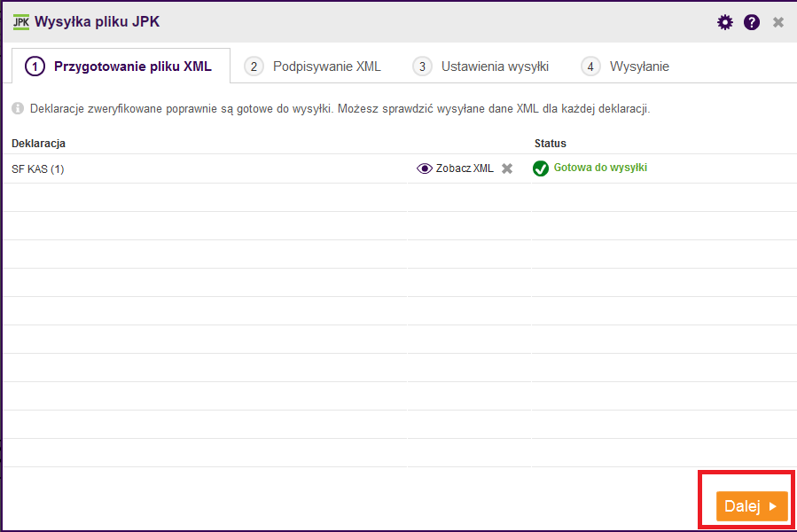Open settings with the gear icon

[725, 22]
